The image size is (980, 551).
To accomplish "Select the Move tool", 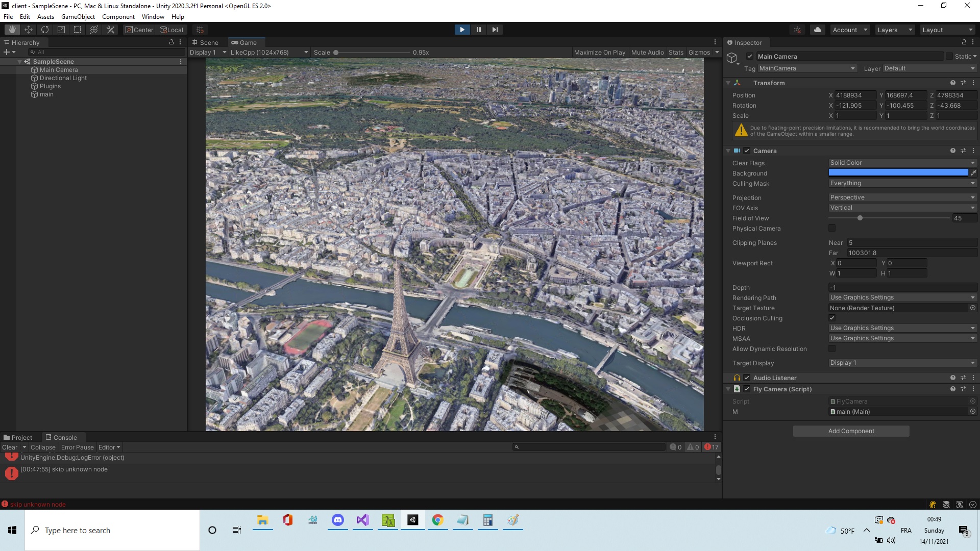I will click(29, 30).
